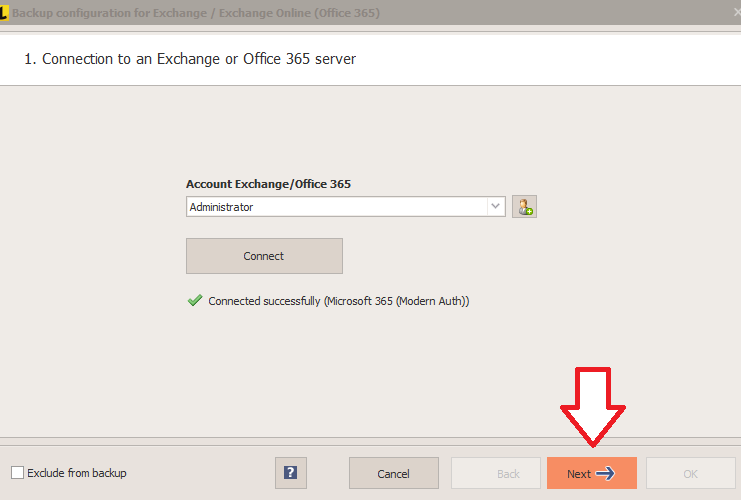Click the green check mark status icon

tap(195, 300)
